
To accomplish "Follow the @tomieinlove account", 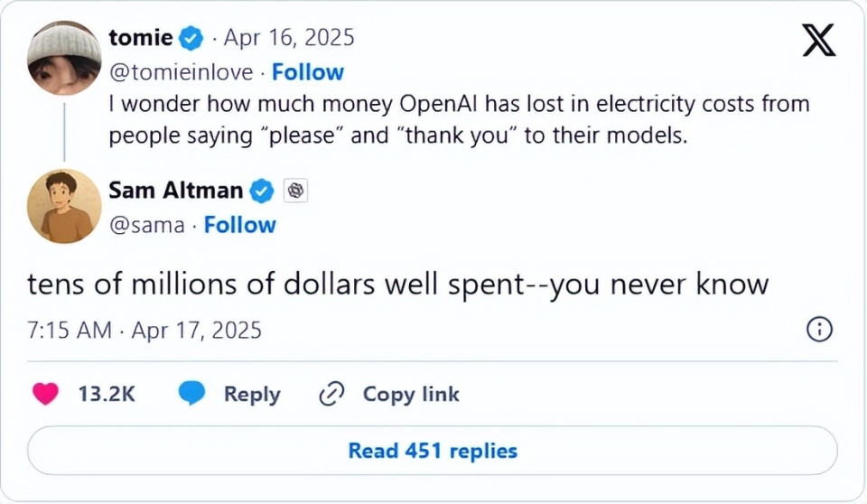I will [308, 72].
